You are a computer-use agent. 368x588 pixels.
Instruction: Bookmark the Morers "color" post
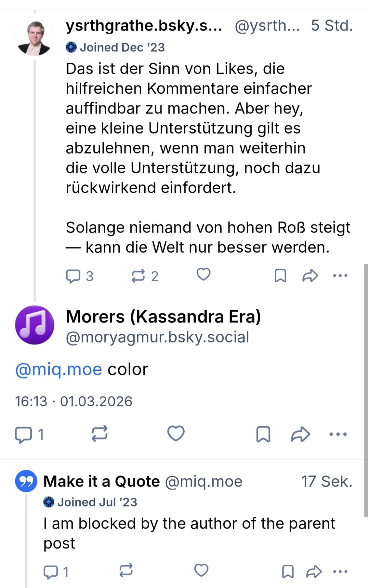[x=263, y=434]
